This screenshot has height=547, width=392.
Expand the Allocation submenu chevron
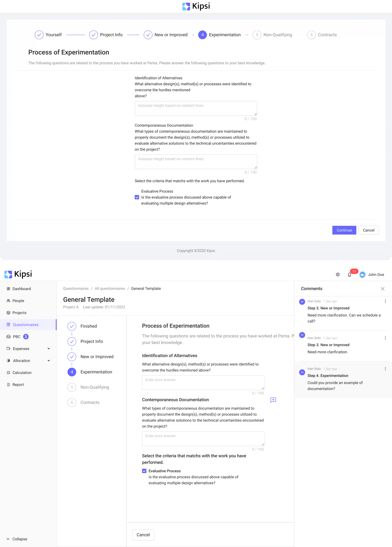click(x=49, y=361)
